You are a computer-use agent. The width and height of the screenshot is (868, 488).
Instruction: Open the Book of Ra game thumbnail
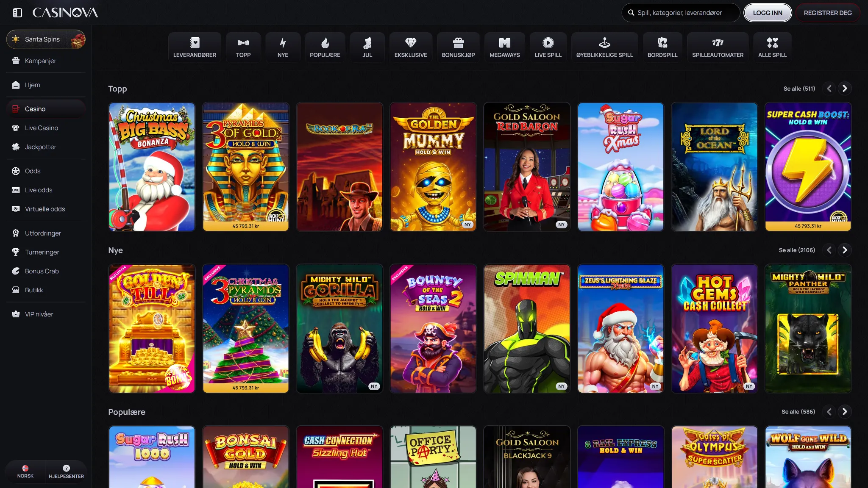(339, 167)
